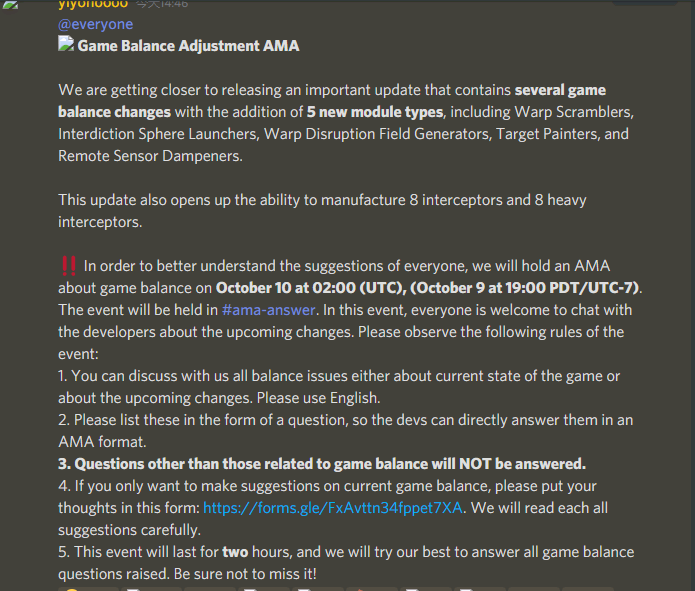Viewport: 695px width, 591px height.
Task: Click the yellow username yiyoho000
Action: [x=93, y=4]
